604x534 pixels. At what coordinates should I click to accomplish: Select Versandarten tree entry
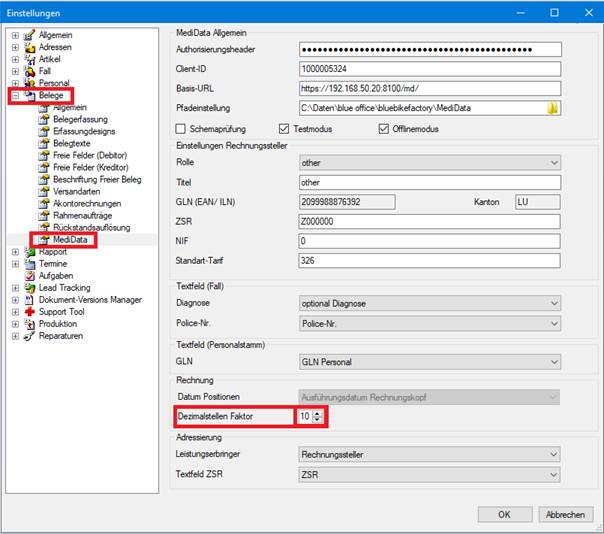click(77, 191)
